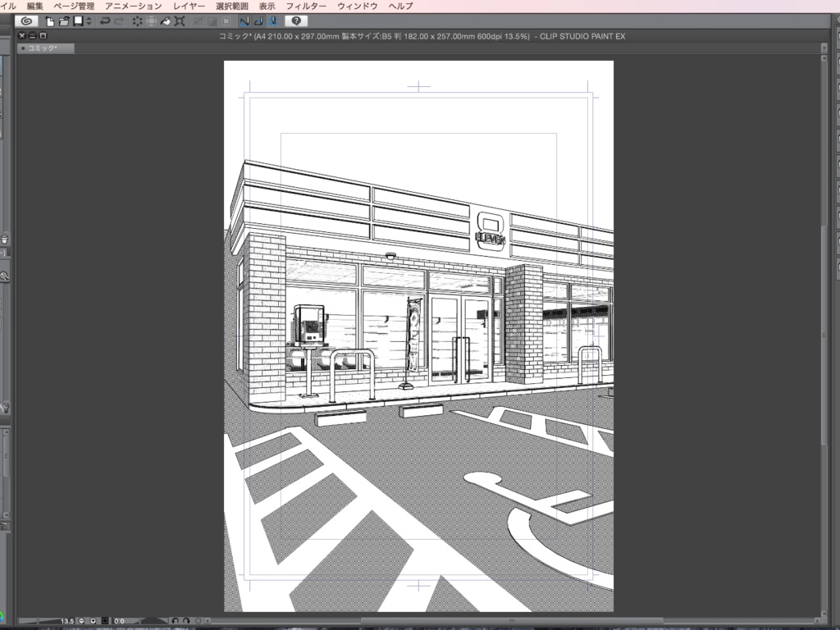The image size is (840, 630).
Task: Open the アニメーション menu
Action: coord(134,6)
